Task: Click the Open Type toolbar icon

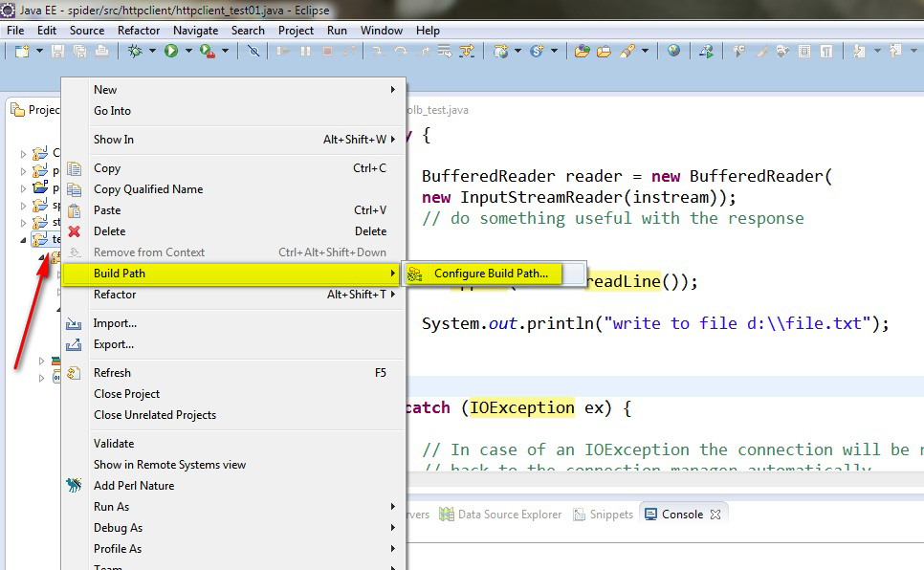Action: pyautogui.click(x=583, y=52)
